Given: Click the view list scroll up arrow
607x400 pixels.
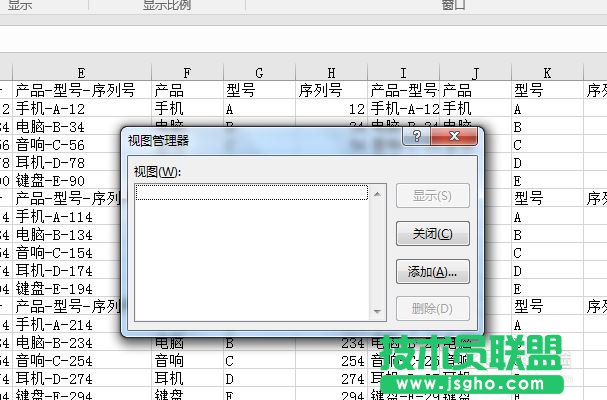Looking at the screenshot, I should 377,194.
